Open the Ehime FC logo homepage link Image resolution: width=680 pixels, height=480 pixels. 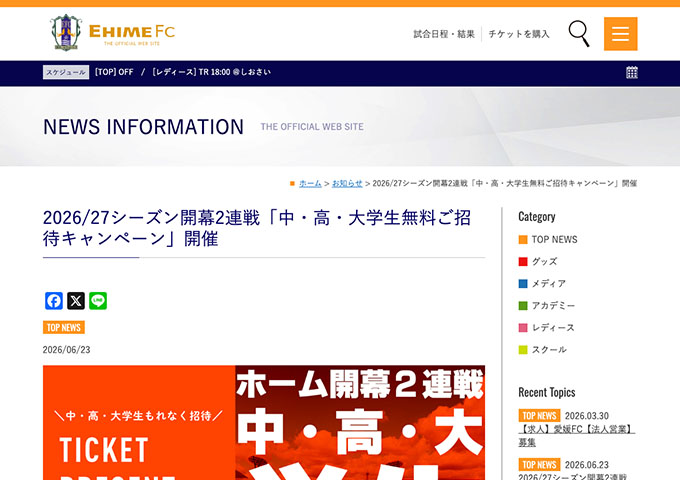click(112, 33)
